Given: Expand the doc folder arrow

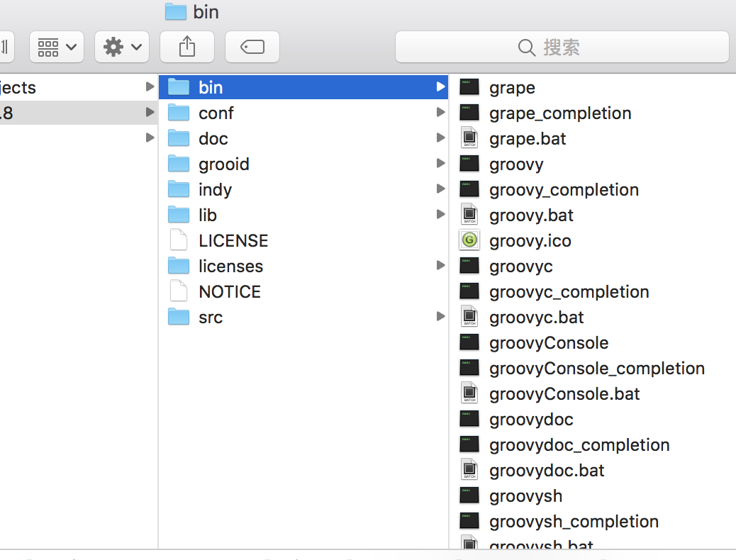Looking at the screenshot, I should [x=440, y=138].
